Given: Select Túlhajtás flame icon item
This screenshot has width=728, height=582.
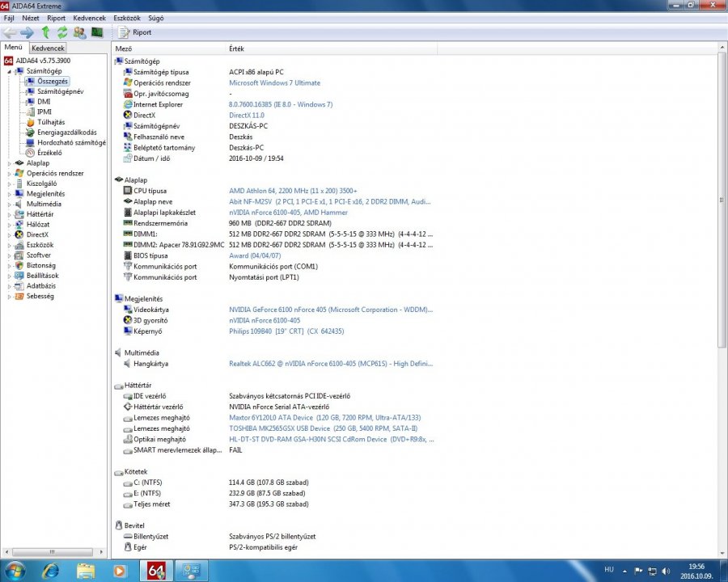Looking at the screenshot, I should click(x=30, y=122).
